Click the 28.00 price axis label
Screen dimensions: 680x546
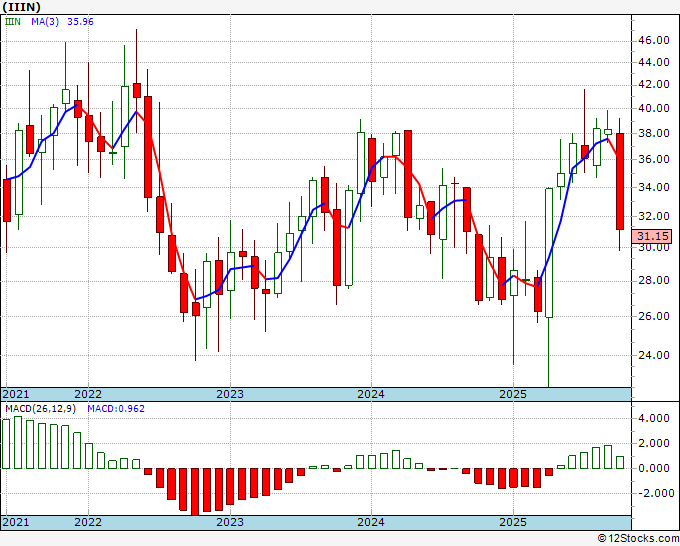tap(654, 281)
